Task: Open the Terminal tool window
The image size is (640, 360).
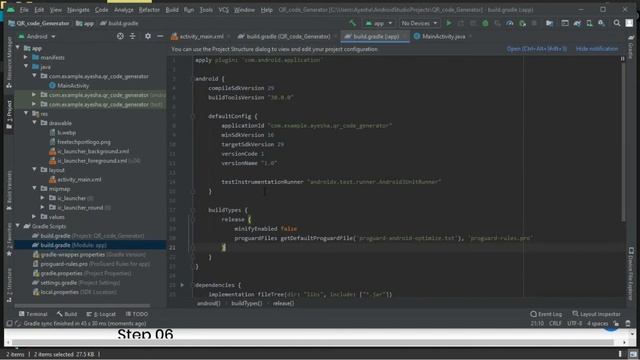Action: [33, 314]
